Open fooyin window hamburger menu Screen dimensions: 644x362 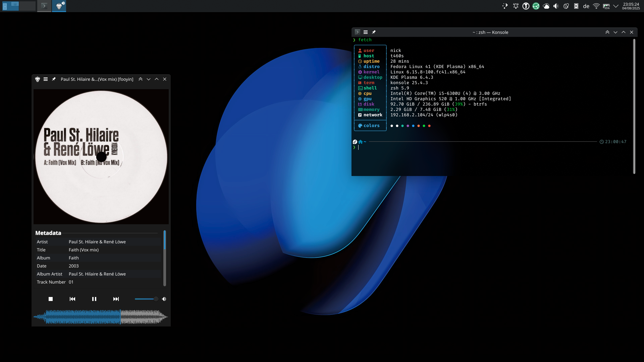pos(46,79)
